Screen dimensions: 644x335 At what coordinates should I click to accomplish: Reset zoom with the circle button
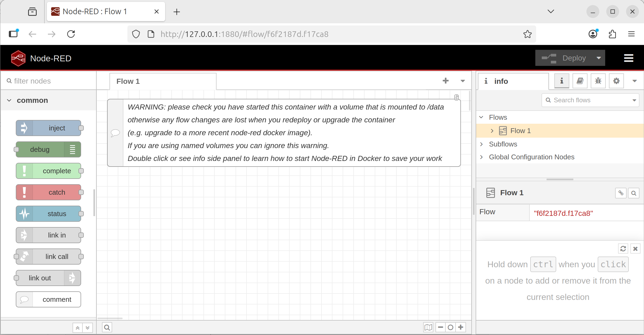click(450, 327)
